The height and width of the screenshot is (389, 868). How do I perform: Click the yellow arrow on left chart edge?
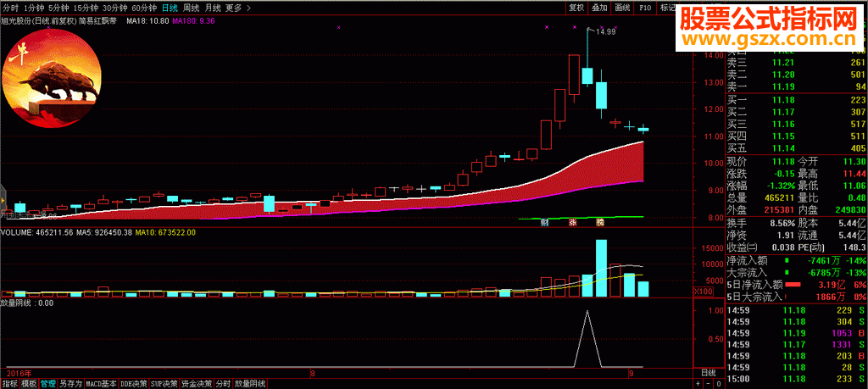(x=2, y=200)
